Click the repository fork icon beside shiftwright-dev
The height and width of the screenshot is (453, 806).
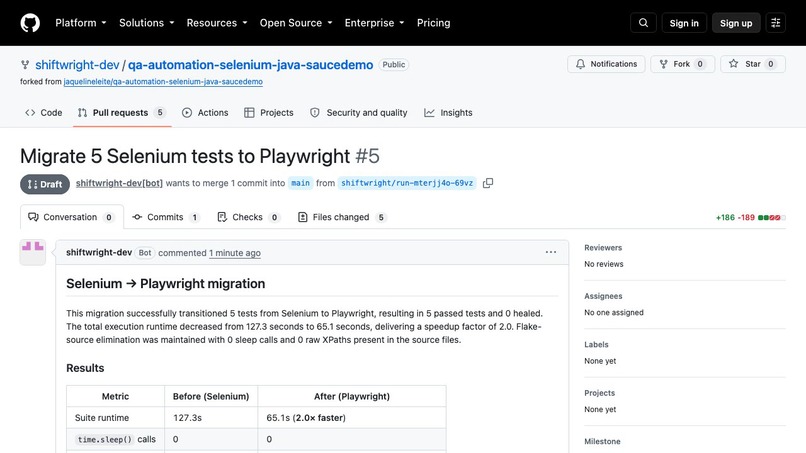[25, 65]
